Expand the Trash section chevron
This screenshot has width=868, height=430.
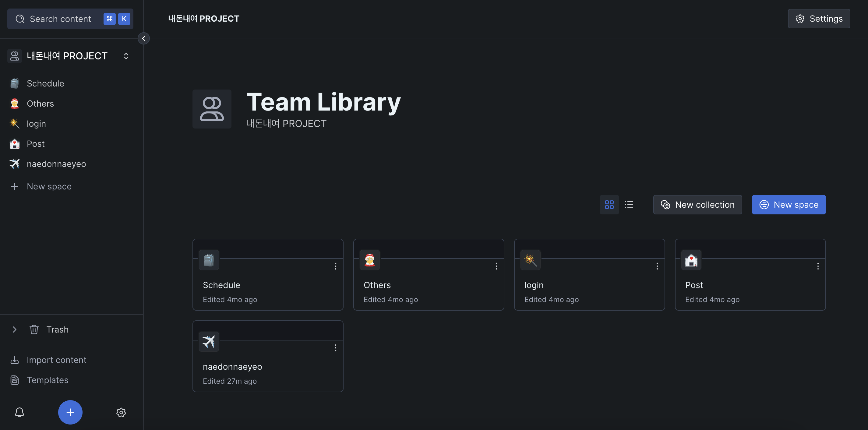(15, 329)
